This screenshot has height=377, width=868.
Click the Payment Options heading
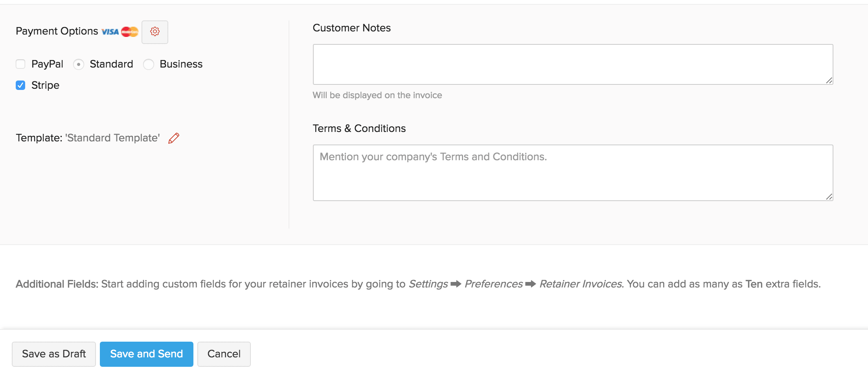click(x=56, y=31)
